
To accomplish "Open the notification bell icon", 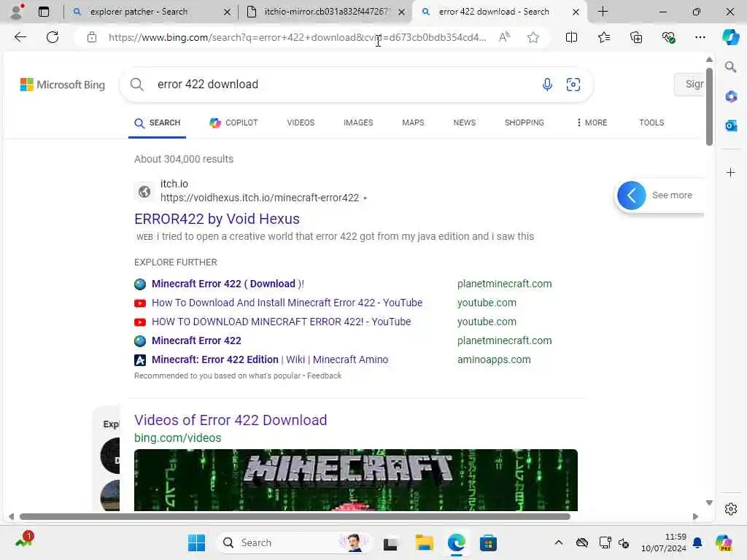I will (697, 542).
